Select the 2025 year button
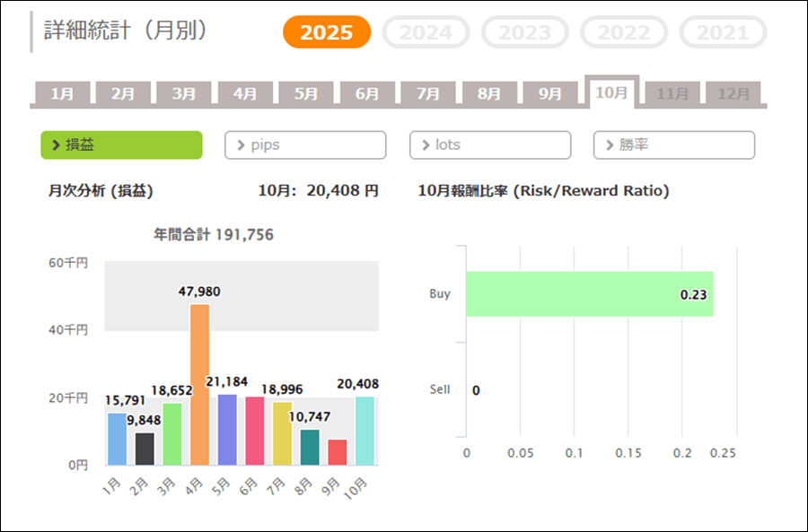808x532 pixels. tap(327, 33)
